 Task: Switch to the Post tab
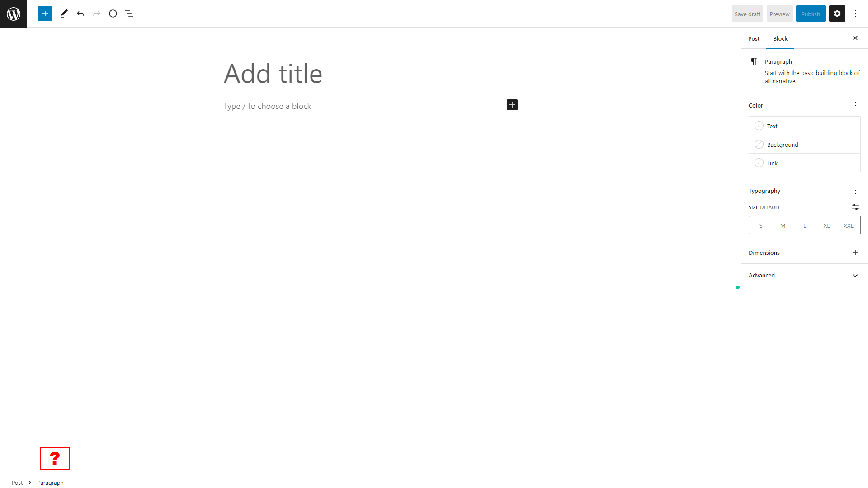pyautogui.click(x=754, y=38)
